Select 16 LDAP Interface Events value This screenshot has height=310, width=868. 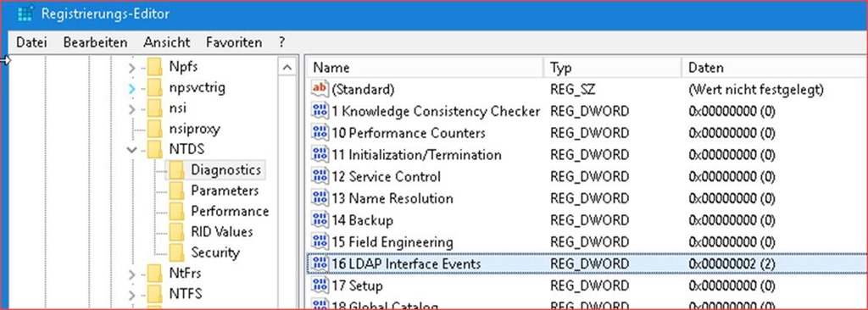[406, 264]
